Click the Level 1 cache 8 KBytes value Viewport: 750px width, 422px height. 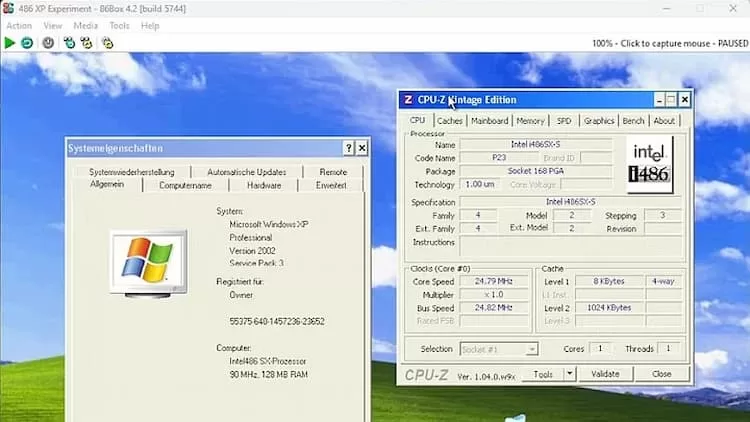pyautogui.click(x=609, y=281)
